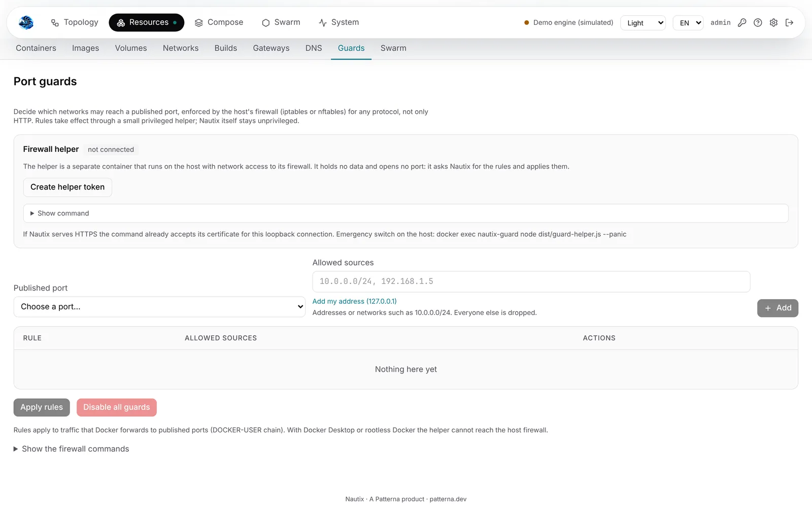The image size is (812, 508).
Task: Open System in the top navigation
Action: point(339,22)
